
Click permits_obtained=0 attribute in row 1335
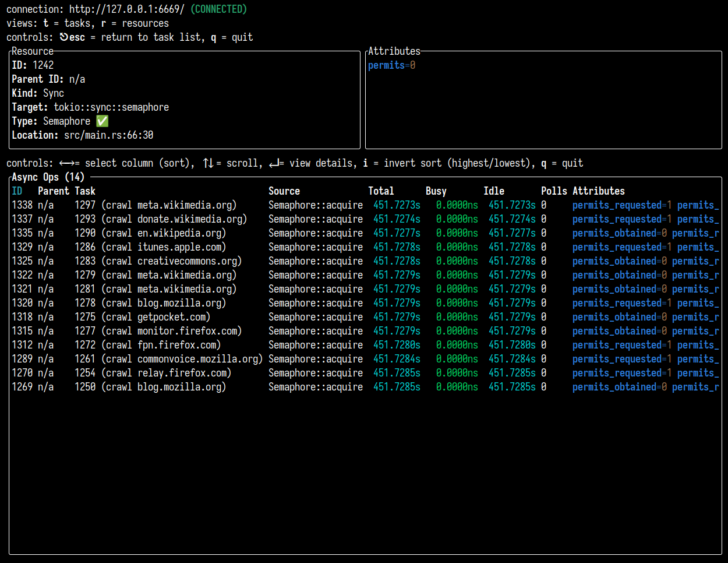[x=620, y=233]
